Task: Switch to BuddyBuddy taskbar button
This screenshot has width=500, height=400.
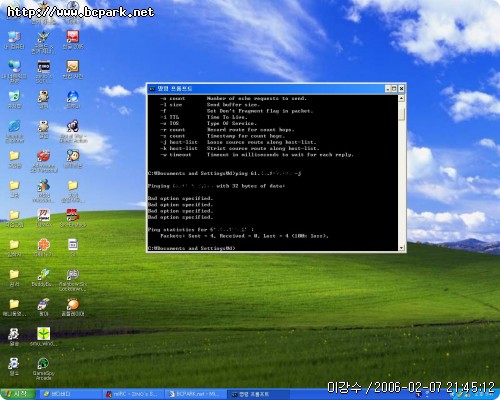Action: coord(70,394)
